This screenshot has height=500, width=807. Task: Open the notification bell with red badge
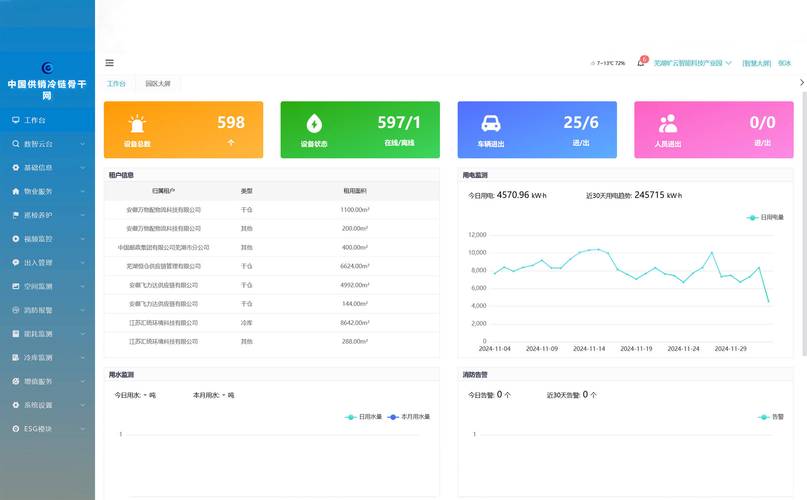click(641, 62)
